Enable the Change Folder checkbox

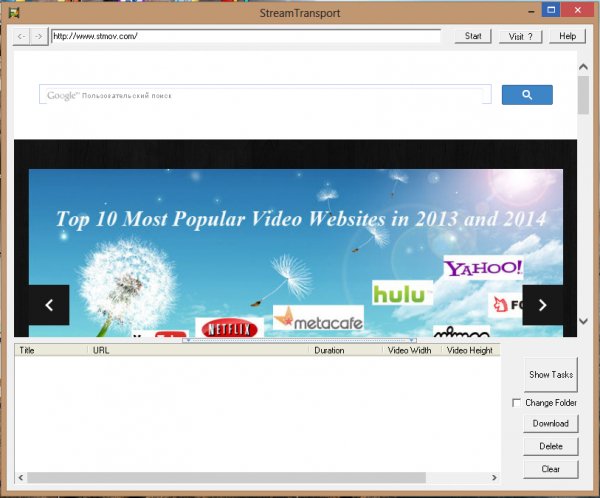point(516,403)
